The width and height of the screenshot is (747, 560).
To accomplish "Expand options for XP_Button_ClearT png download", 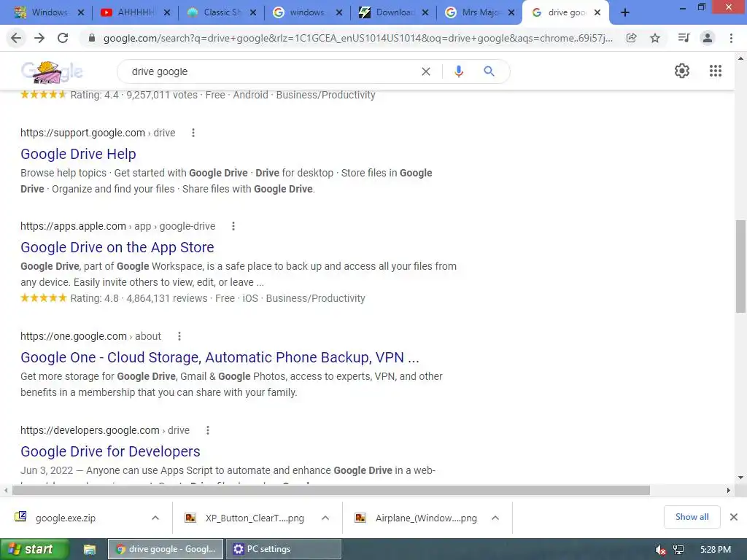I will click(325, 518).
